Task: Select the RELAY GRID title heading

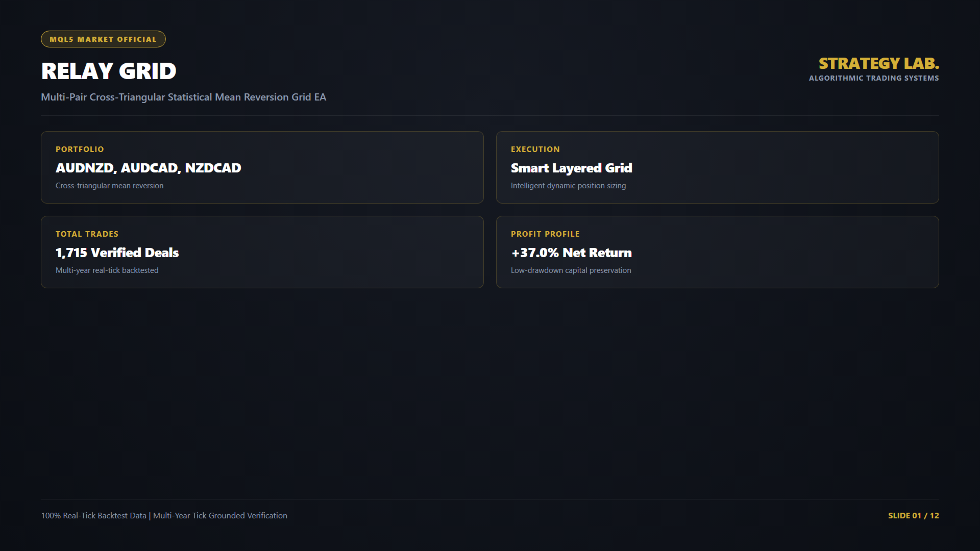Action: (x=109, y=71)
